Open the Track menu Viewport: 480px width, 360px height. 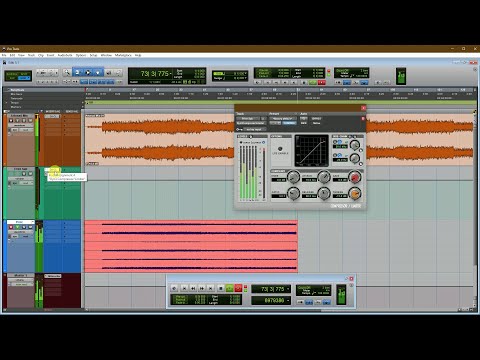tap(31, 55)
